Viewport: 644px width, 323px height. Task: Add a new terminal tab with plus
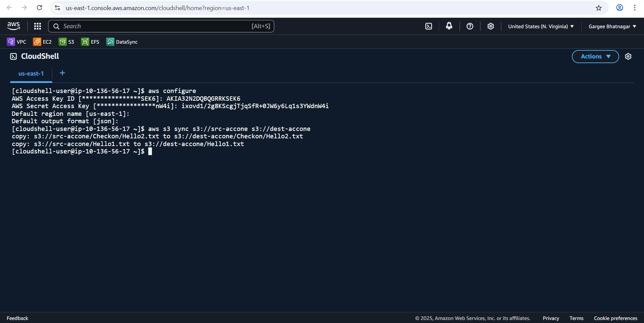pos(62,73)
